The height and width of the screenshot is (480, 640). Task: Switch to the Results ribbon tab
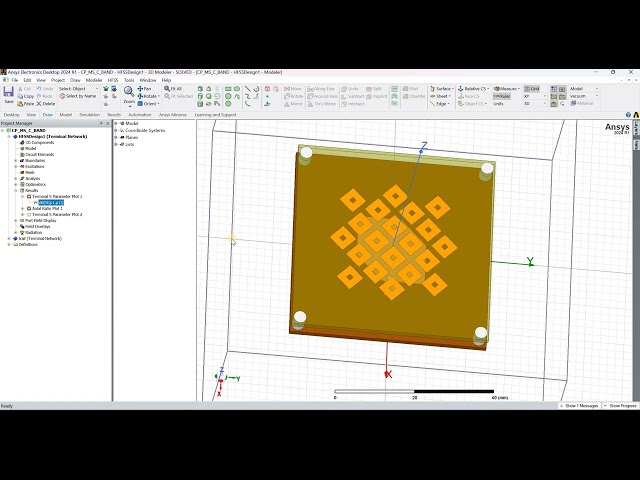click(114, 115)
